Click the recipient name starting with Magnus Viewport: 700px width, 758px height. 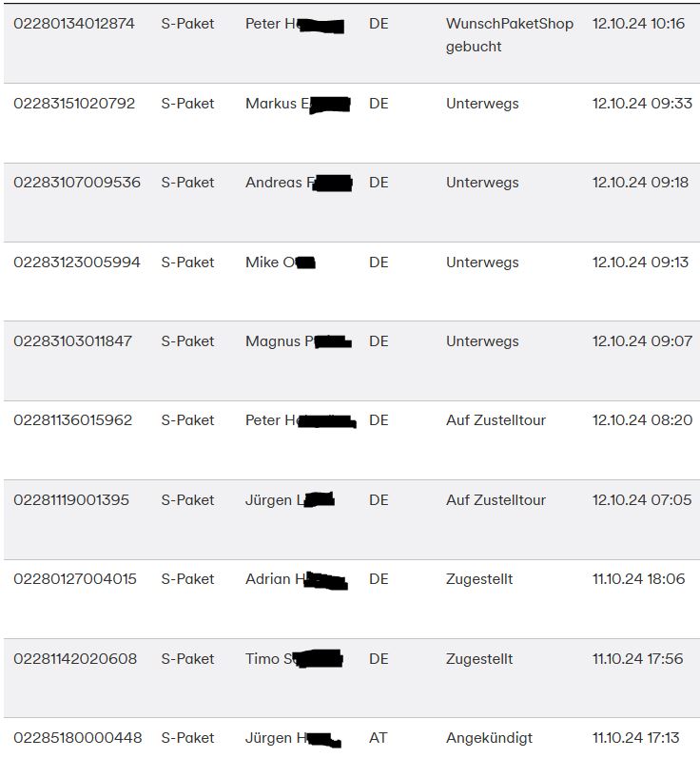click(x=298, y=341)
